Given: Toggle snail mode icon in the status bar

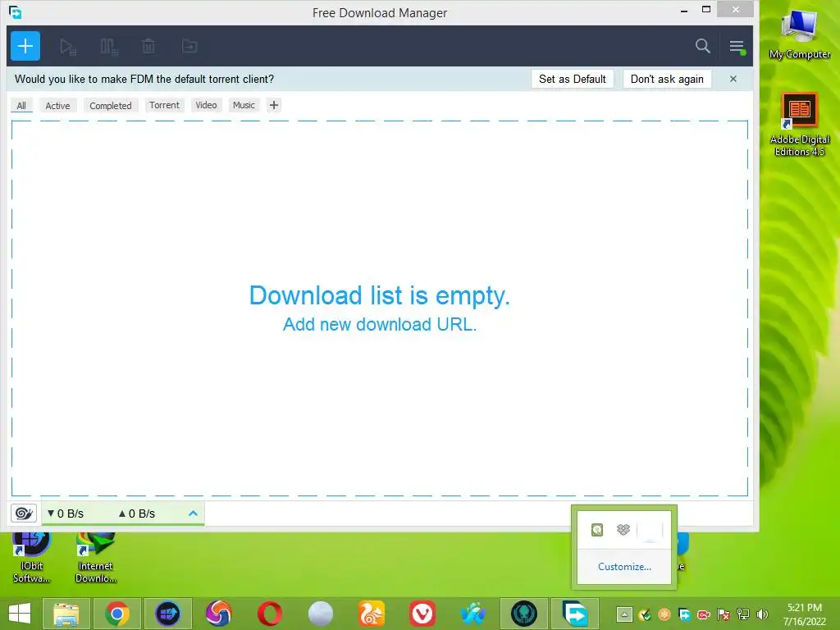Looking at the screenshot, I should tap(24, 514).
